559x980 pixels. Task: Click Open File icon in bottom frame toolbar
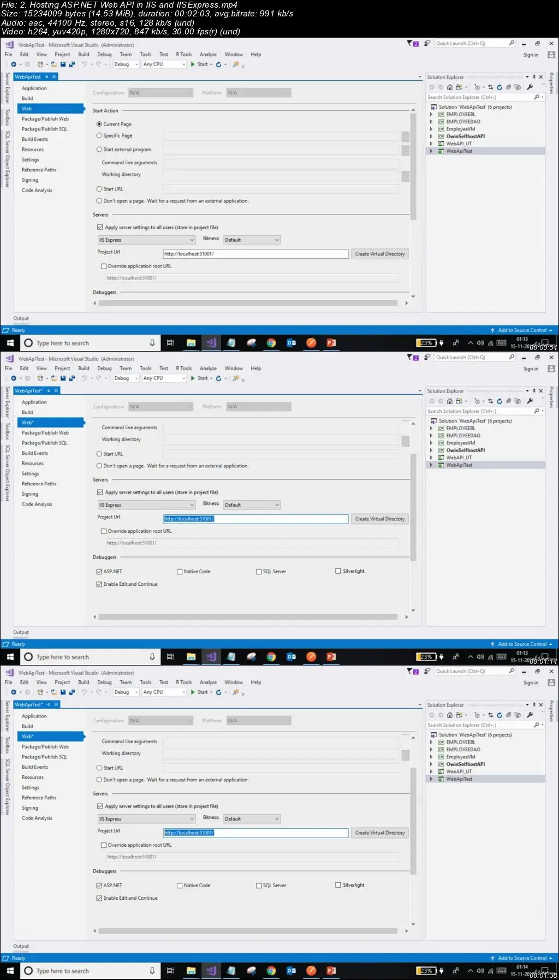(53, 692)
